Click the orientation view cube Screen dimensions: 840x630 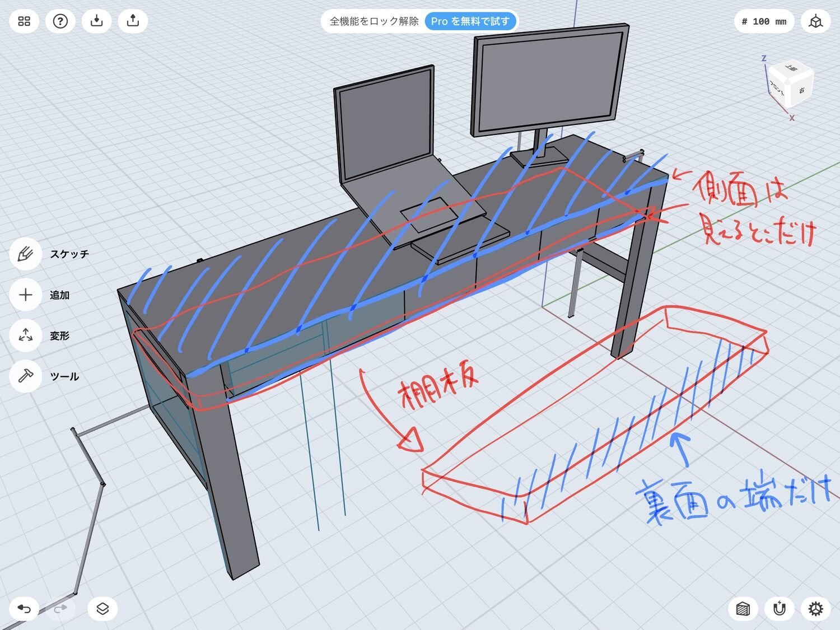(790, 85)
